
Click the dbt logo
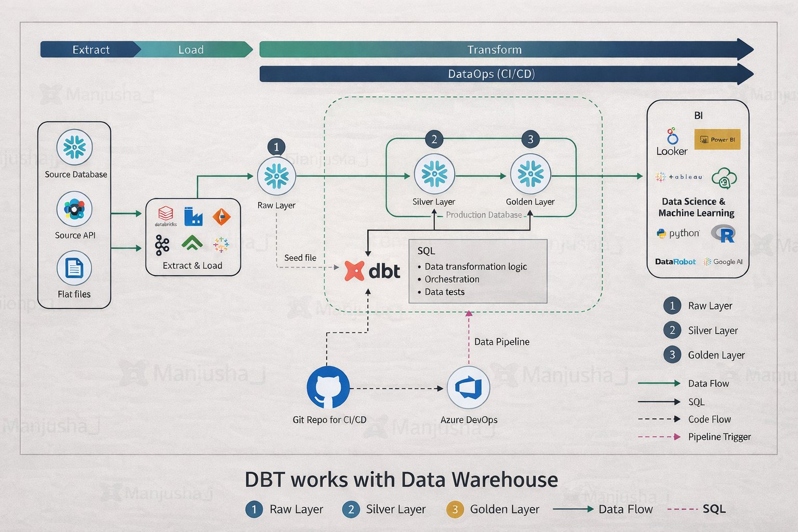pyautogui.click(x=373, y=271)
